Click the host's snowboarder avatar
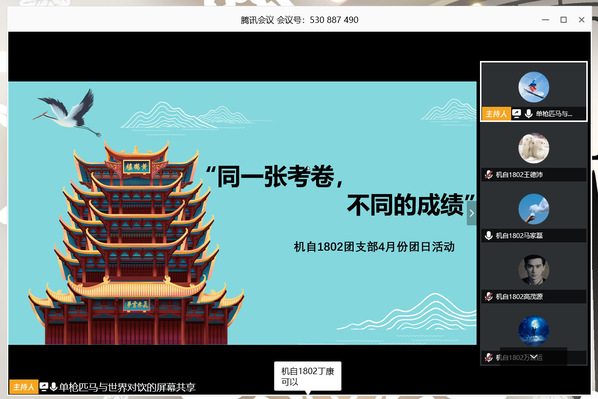Screen dimensions: 598x399 [534, 87]
